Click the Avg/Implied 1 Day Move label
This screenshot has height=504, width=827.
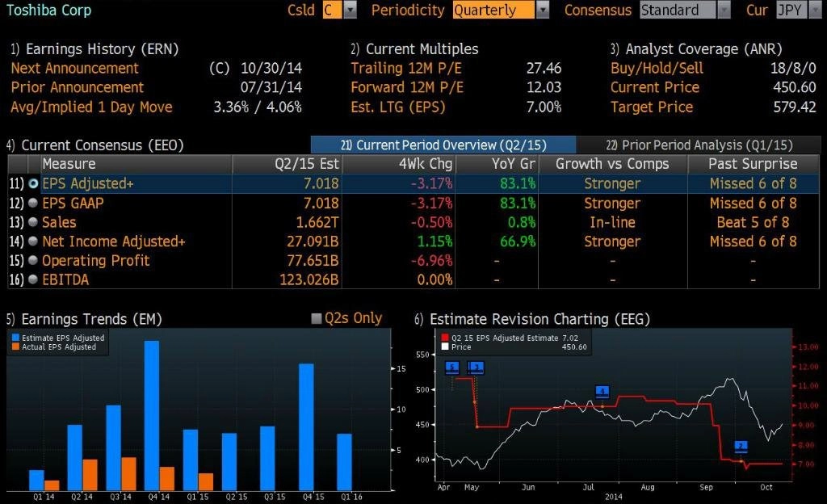[92, 107]
